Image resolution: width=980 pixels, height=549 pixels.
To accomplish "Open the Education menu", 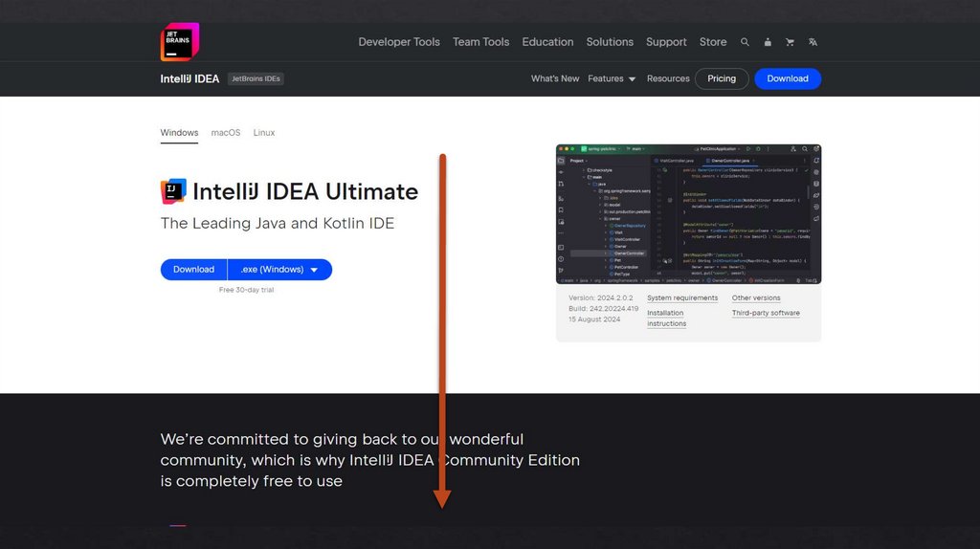I will tap(547, 42).
